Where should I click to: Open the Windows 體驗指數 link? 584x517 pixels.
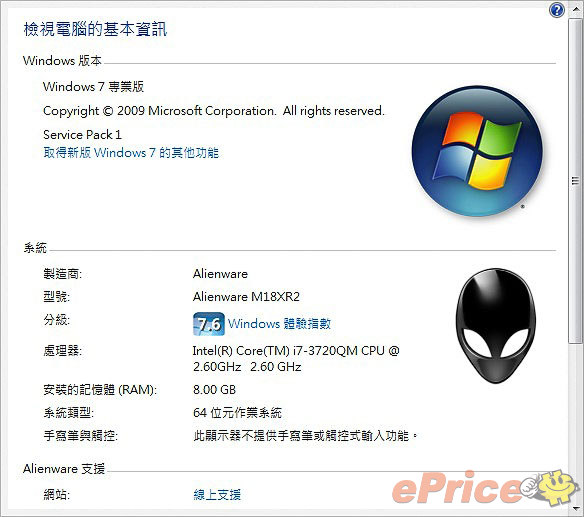click(x=279, y=324)
